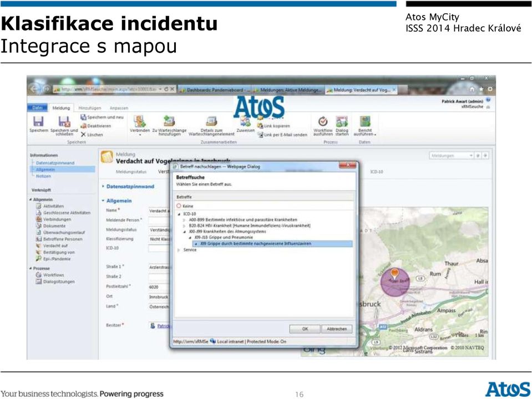
Task: Click the browser refresh icon
Action: (x=166, y=89)
